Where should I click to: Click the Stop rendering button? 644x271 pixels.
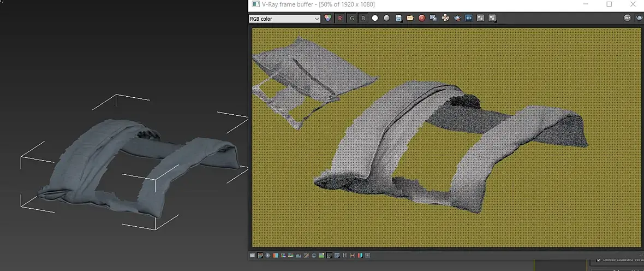click(x=628, y=18)
